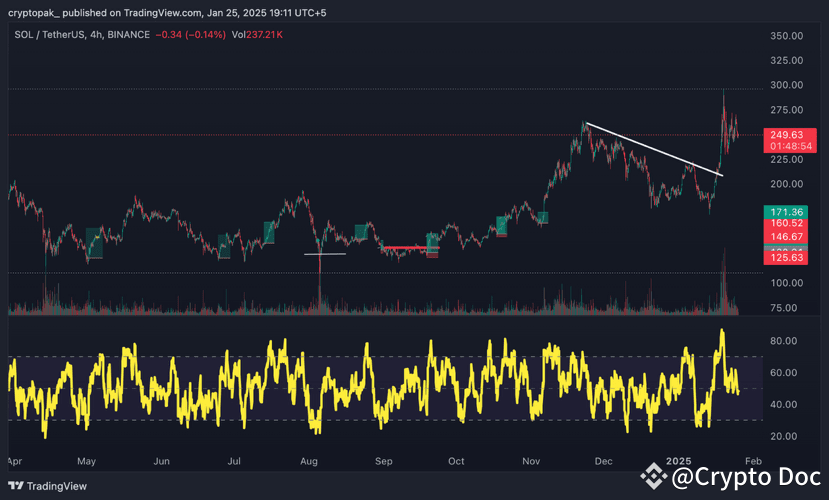Select the short white horizontal line near August
The width and height of the screenshot is (829, 500).
[325, 254]
